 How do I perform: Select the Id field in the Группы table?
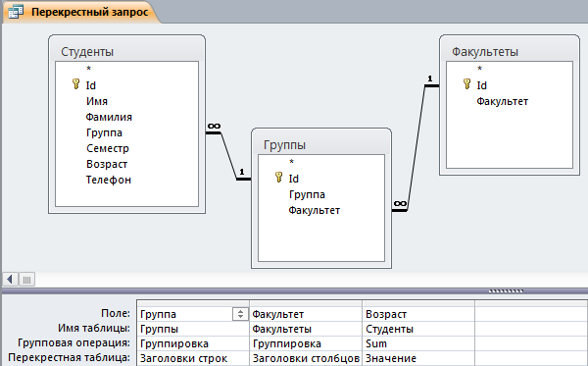click(x=294, y=179)
